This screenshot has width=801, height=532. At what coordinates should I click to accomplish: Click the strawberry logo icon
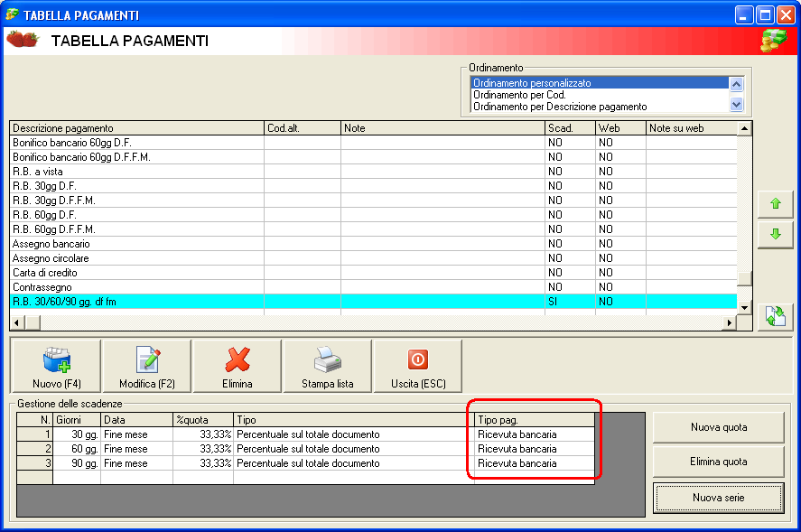pos(23,39)
